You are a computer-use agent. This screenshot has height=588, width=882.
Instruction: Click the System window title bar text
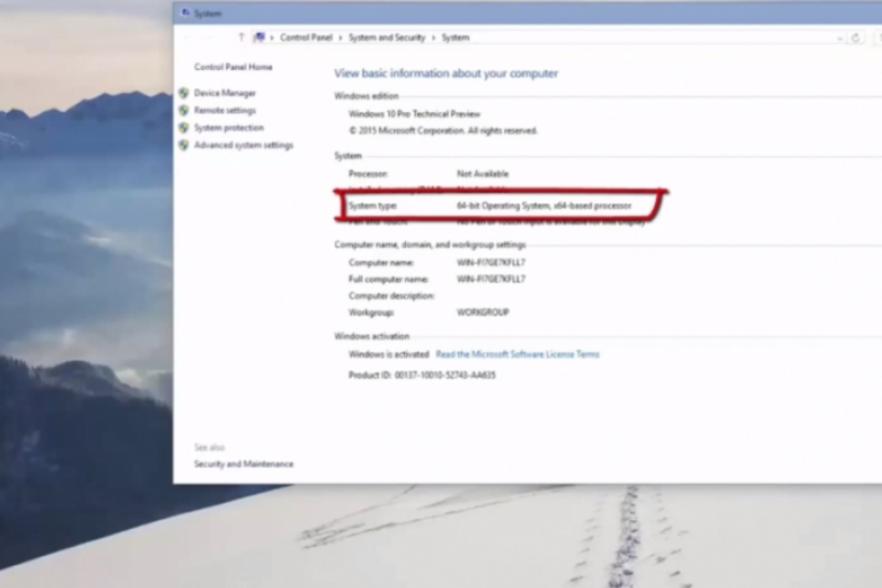[208, 14]
